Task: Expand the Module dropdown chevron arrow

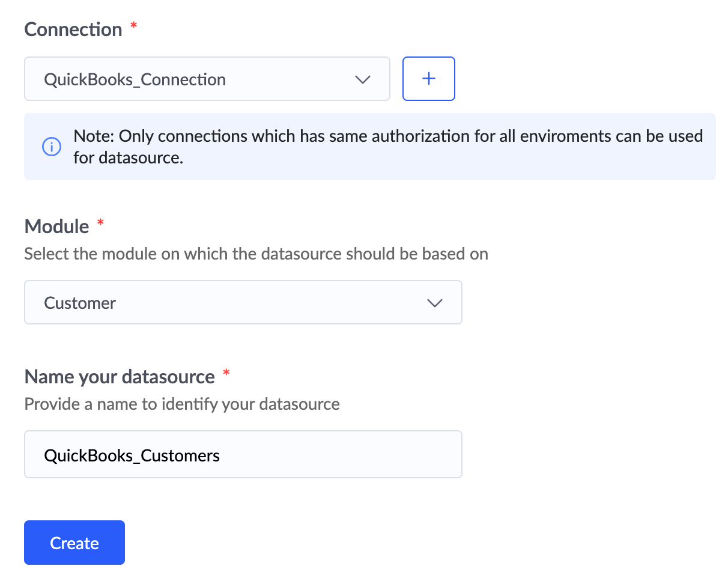Action: click(434, 303)
